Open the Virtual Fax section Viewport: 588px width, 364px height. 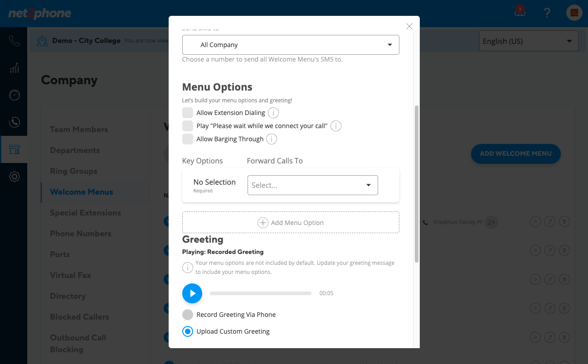coord(71,275)
